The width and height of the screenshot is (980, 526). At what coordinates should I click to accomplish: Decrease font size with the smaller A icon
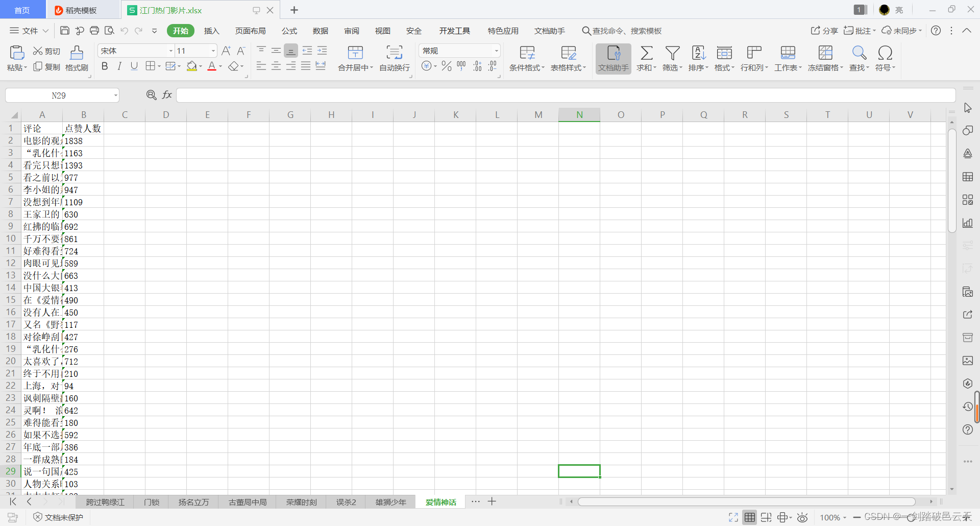point(241,51)
